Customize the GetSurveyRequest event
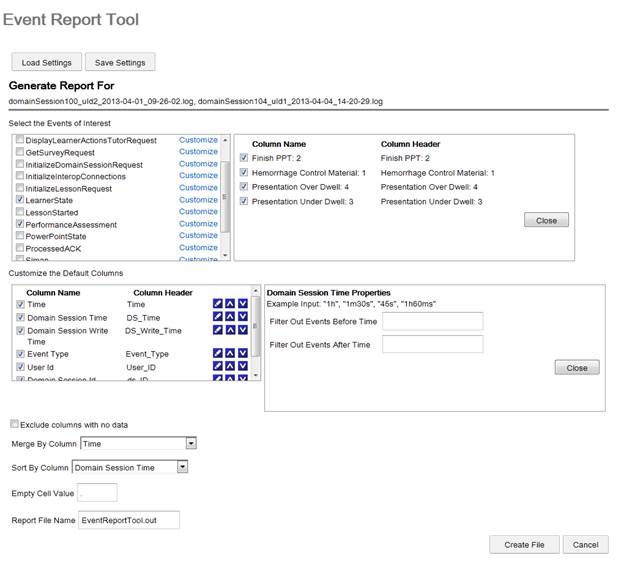 click(198, 152)
